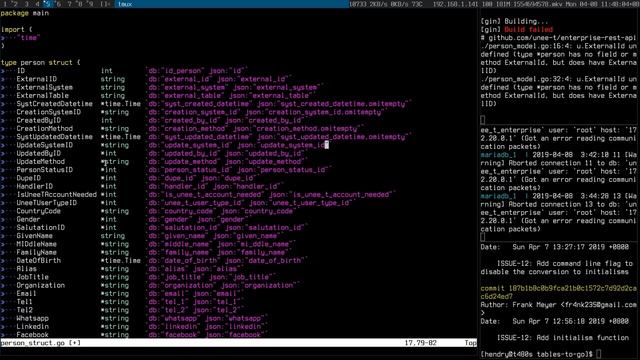Click the red 'Build failed' message
640x360 pixels.
pos(529,29)
